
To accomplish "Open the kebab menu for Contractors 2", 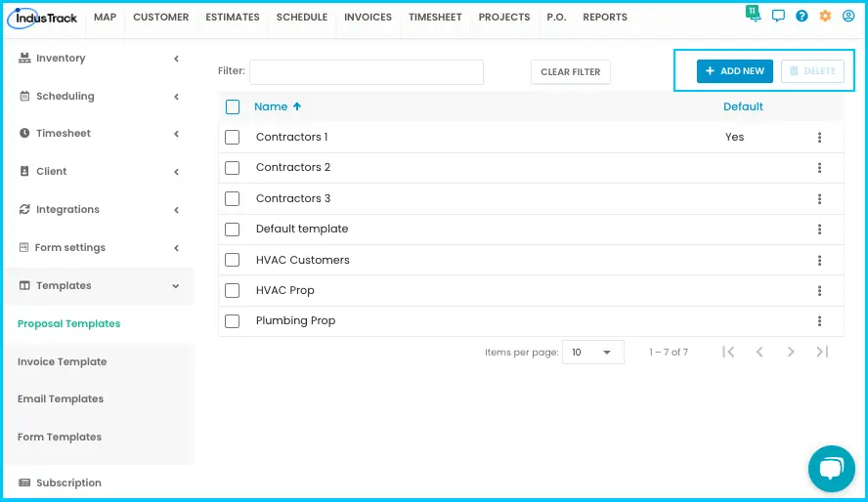I will [x=819, y=168].
